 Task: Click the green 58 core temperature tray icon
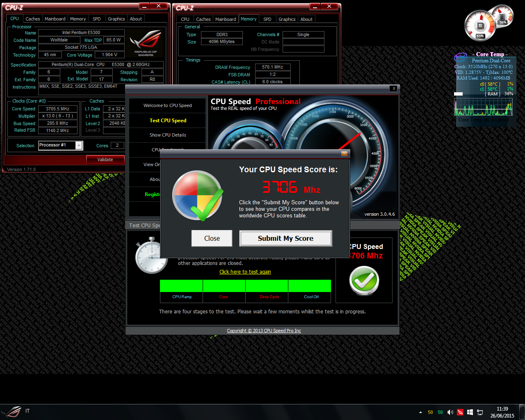coord(440,412)
